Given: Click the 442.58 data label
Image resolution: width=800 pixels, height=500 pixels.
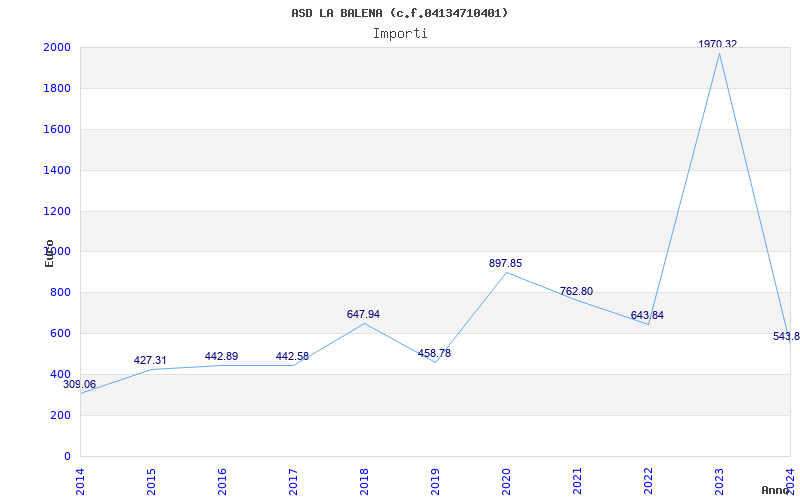Looking at the screenshot, I should (x=292, y=357).
